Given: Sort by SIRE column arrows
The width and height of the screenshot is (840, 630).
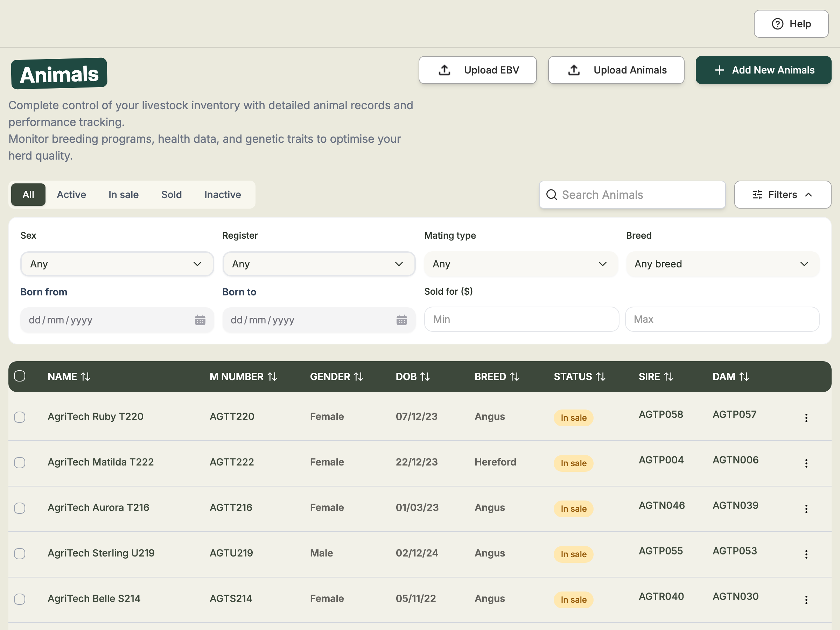Looking at the screenshot, I should [668, 377].
